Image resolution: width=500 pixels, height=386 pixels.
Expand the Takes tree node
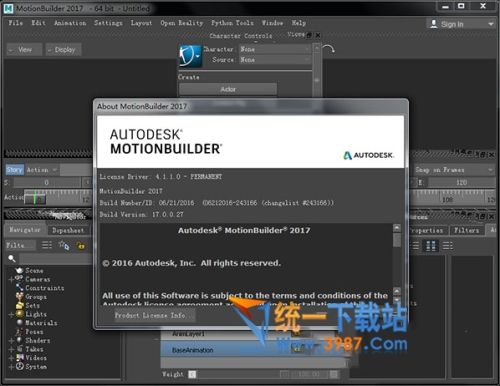(11, 349)
